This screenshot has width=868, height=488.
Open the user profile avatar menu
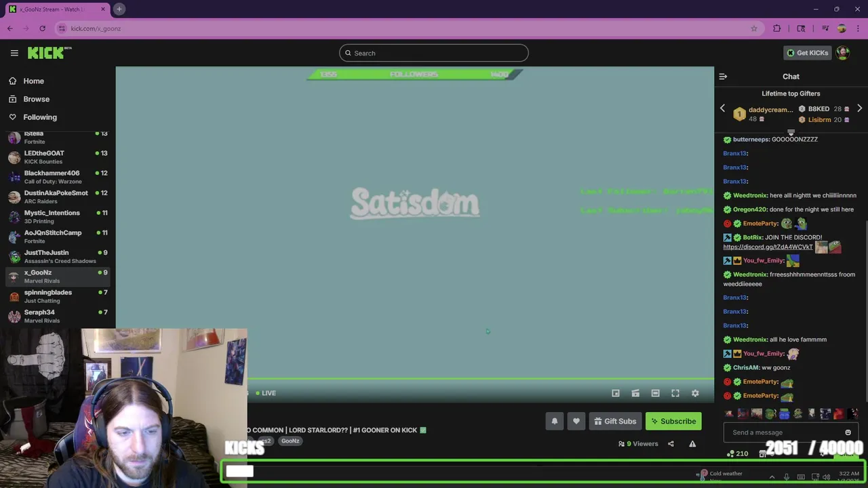tap(843, 53)
